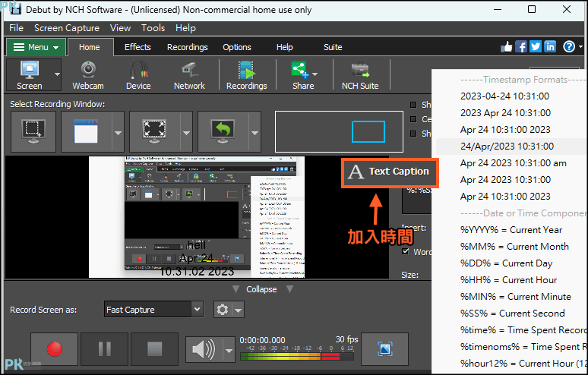Click the Collapse panel button
This screenshot has width=588, height=375.
point(262,289)
